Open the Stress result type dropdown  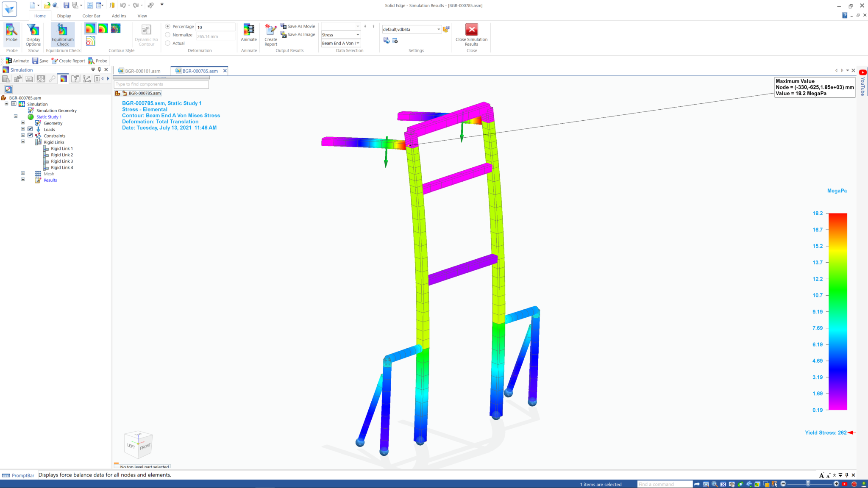click(x=358, y=35)
